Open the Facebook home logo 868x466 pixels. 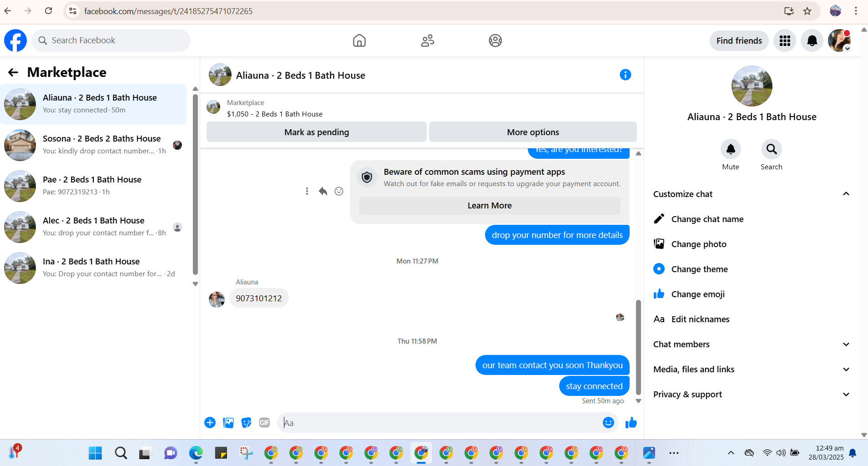15,41
